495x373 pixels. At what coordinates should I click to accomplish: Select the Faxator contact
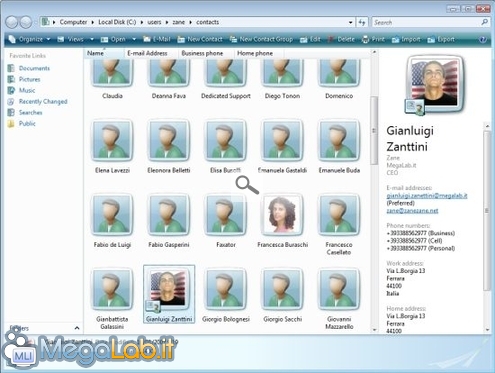click(x=226, y=221)
